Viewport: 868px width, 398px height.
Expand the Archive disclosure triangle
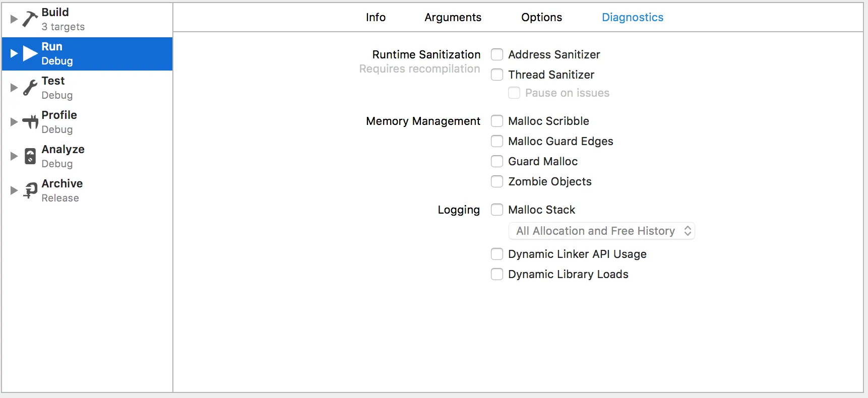pos(14,190)
